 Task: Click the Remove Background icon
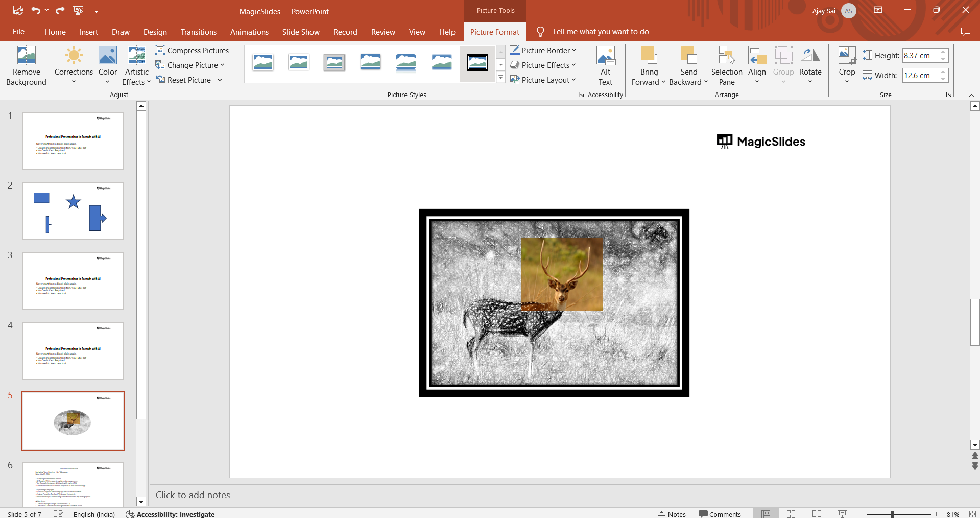tap(26, 66)
